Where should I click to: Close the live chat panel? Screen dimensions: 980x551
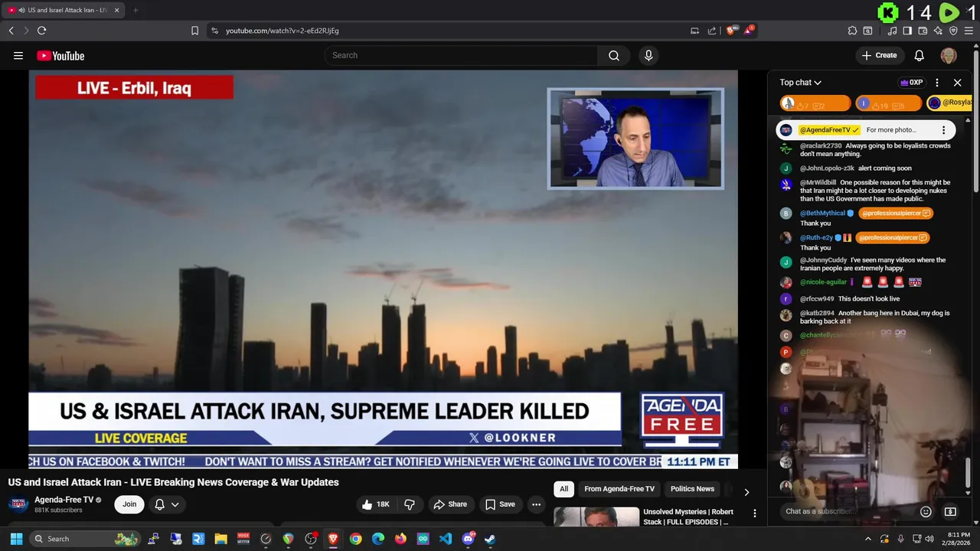point(957,83)
